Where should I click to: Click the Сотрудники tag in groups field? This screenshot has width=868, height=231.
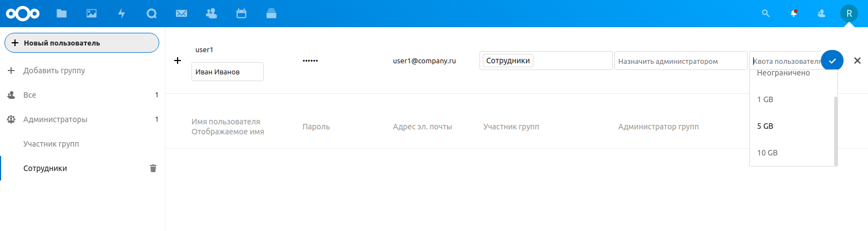click(508, 61)
